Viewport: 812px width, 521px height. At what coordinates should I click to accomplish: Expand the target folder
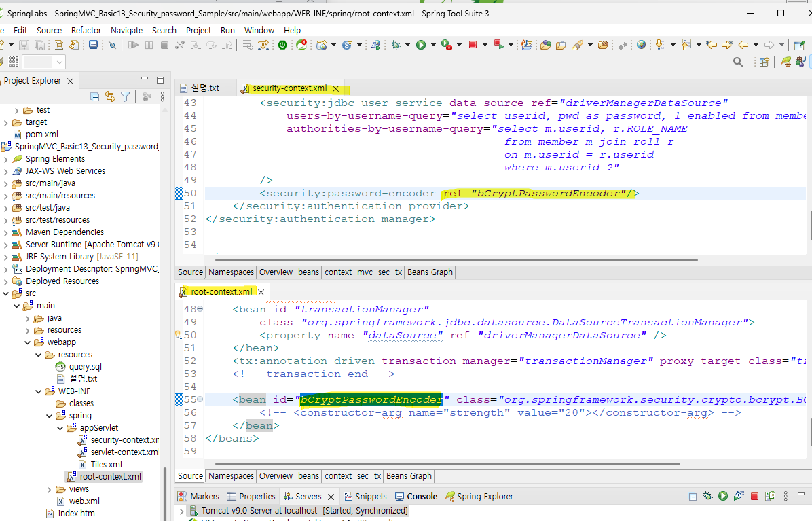tap(5, 123)
